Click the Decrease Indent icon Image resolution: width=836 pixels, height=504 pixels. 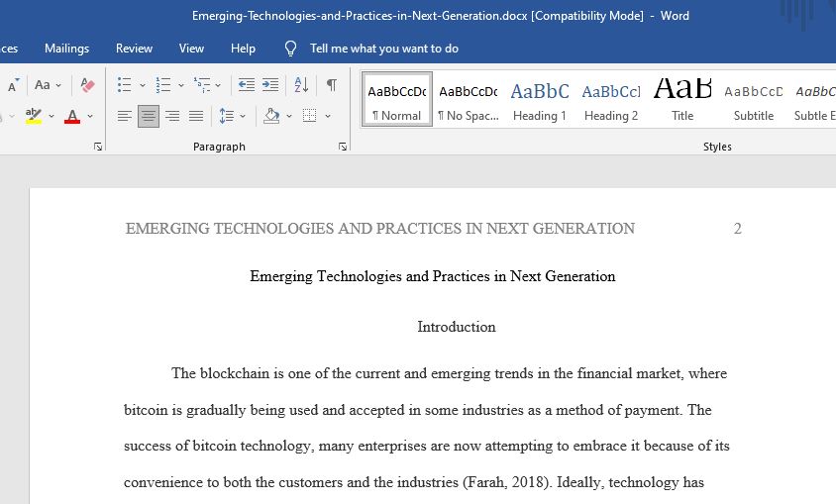tap(247, 85)
